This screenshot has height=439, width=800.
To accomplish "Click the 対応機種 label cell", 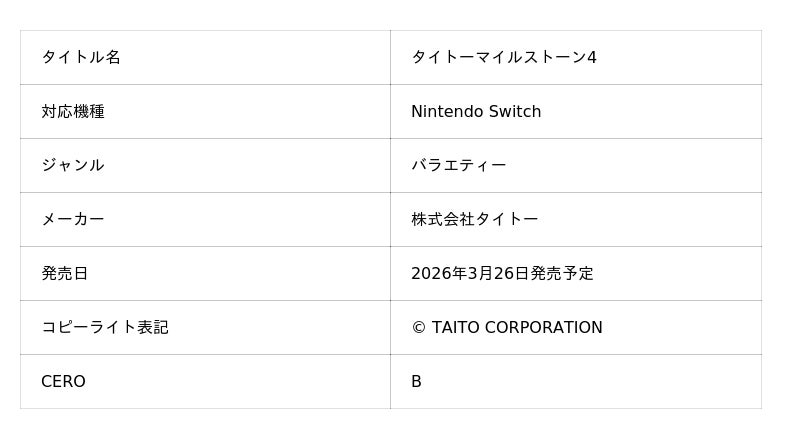I will click(73, 112).
